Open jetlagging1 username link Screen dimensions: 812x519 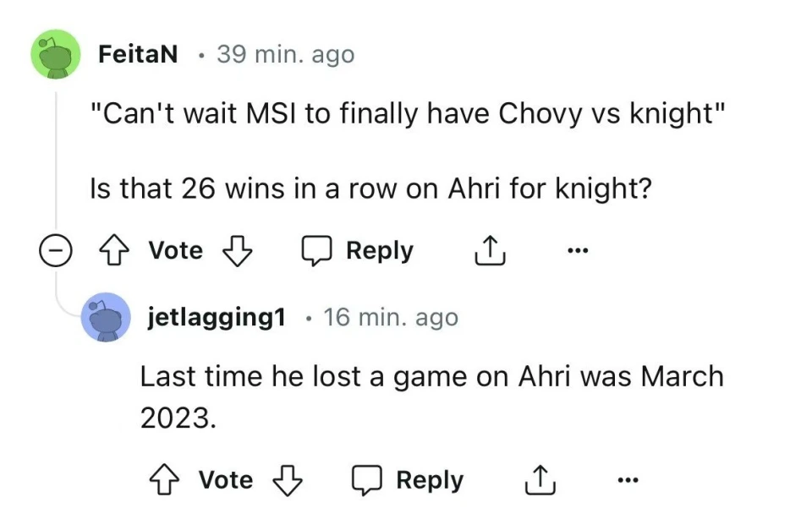(217, 318)
